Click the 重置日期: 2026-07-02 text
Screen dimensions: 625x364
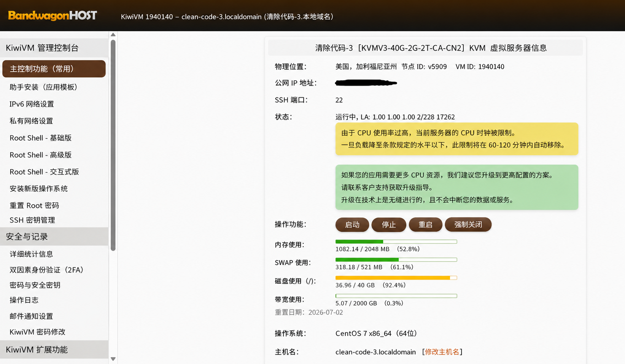coord(309,312)
